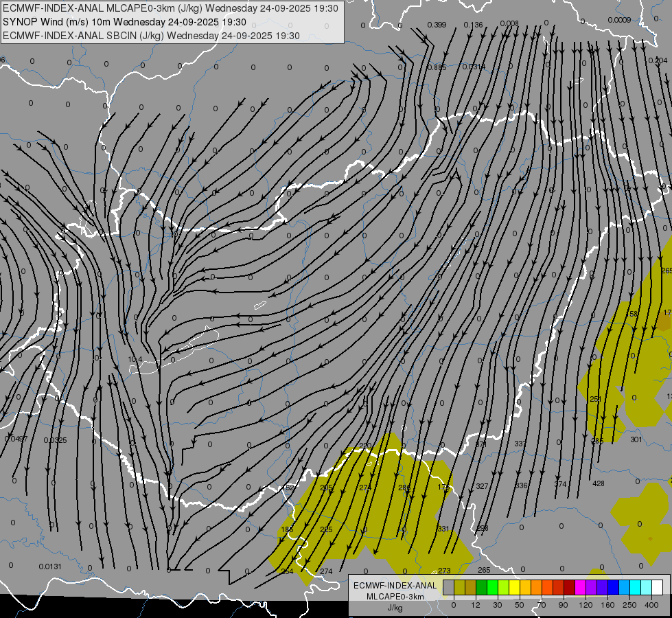Click the map value 205
The width and height of the screenshot is (672, 618).
point(326,488)
